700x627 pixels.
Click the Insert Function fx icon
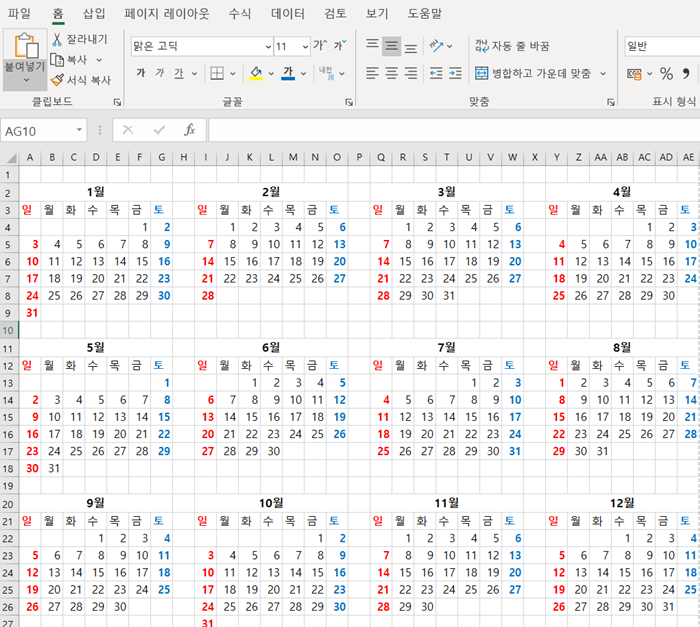[189, 130]
